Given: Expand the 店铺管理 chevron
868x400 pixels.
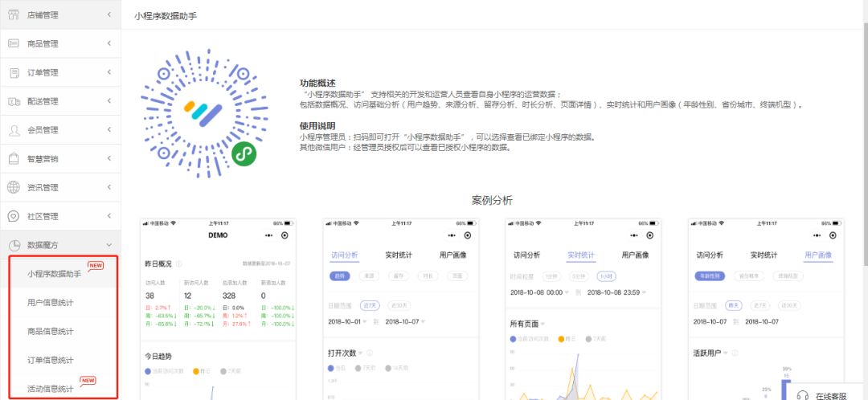Looking at the screenshot, I should (109, 14).
